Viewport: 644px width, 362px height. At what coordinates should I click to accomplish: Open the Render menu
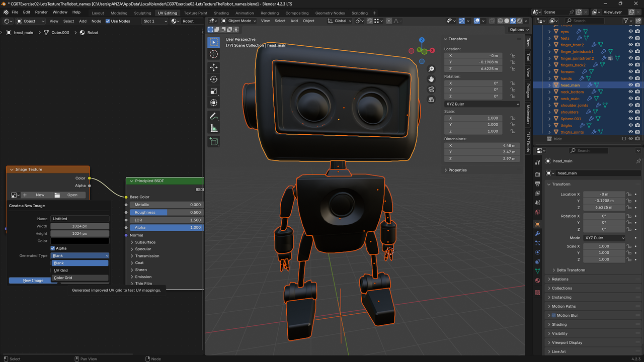point(41,12)
